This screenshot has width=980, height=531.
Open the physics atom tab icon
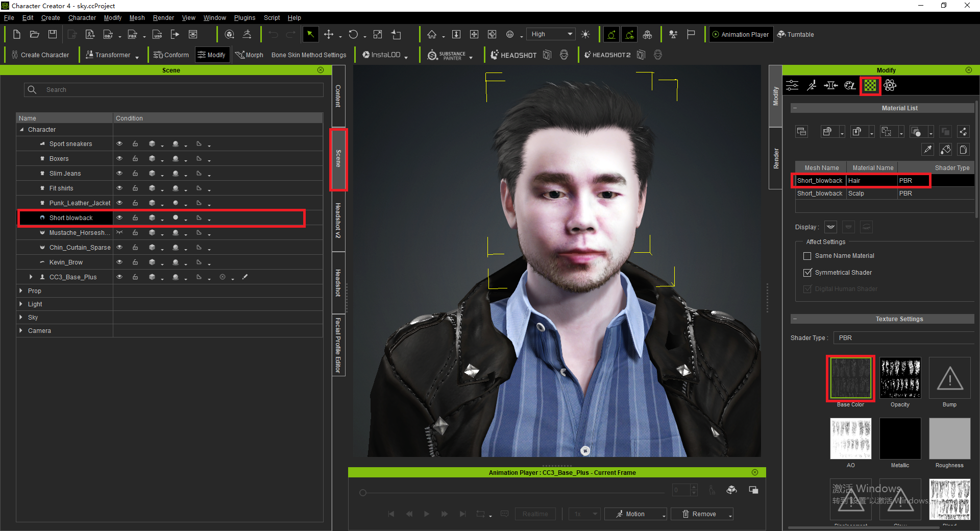[890, 85]
